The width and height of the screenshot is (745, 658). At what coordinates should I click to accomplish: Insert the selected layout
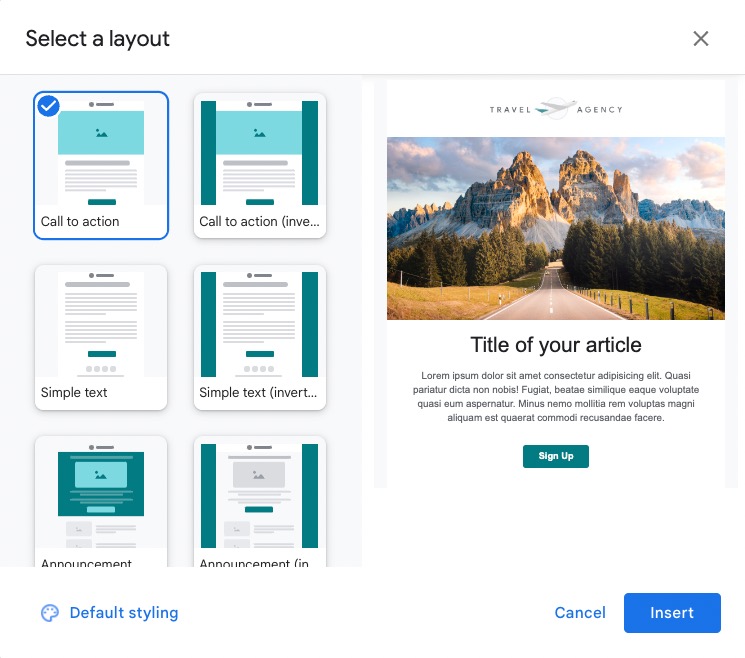[672, 612]
